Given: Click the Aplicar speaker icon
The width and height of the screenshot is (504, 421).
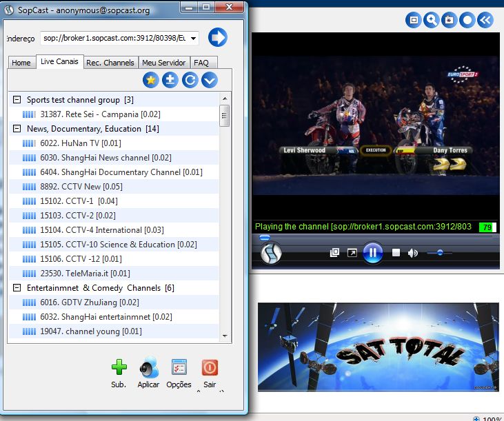Looking at the screenshot, I should 149,367.
